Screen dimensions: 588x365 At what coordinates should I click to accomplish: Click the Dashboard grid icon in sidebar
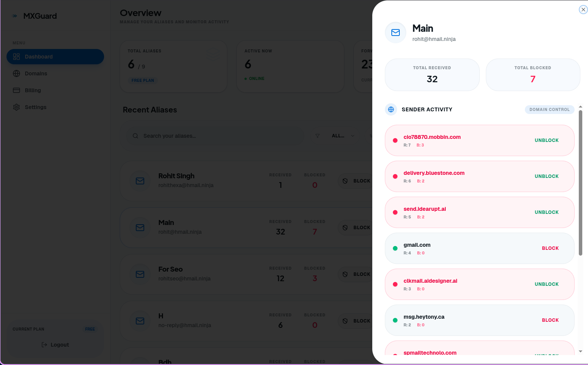click(16, 57)
